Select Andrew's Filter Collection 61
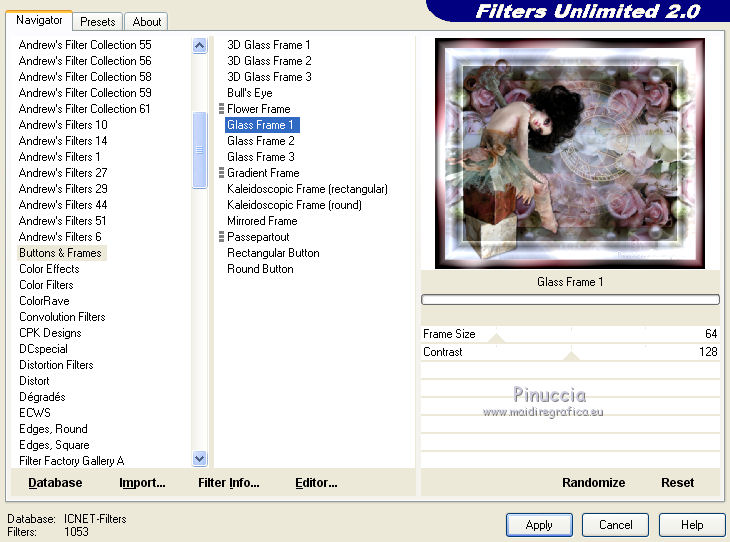Screen dimensions: 730x542 (x=85, y=109)
